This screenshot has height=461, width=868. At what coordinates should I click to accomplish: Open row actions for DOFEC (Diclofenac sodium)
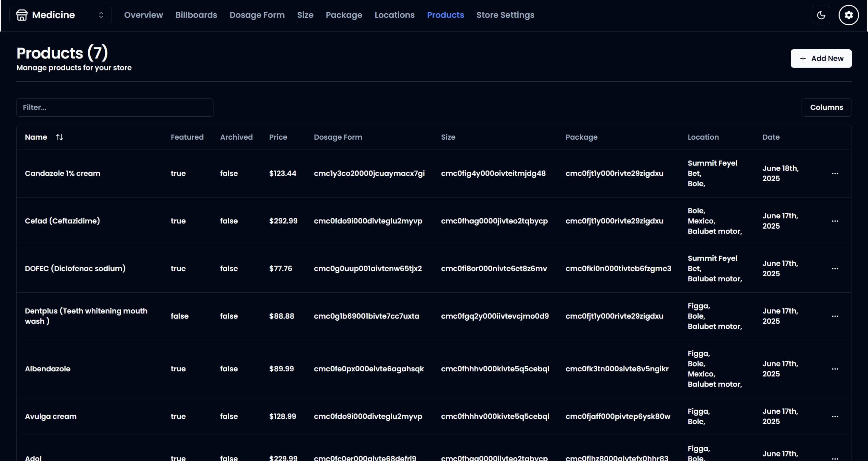835,269
